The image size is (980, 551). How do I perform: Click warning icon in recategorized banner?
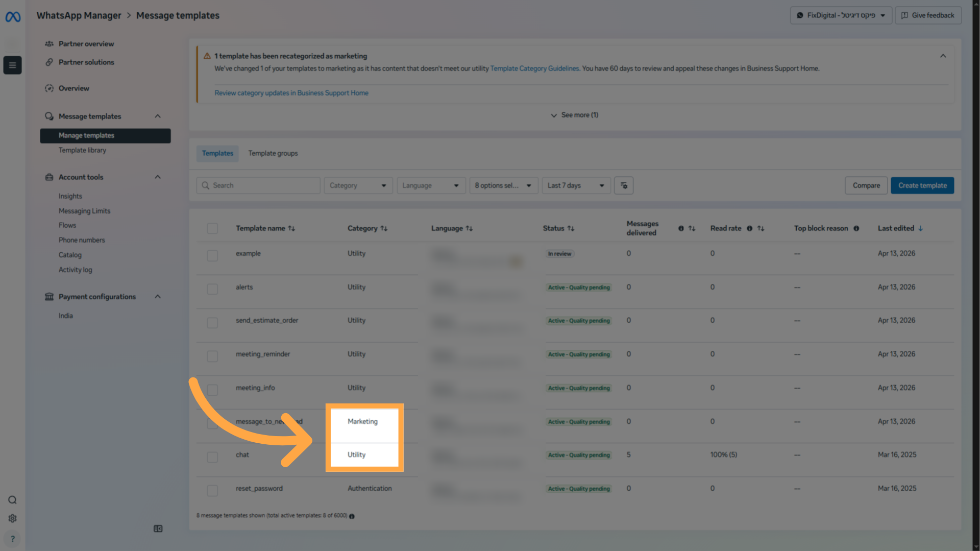tap(207, 56)
